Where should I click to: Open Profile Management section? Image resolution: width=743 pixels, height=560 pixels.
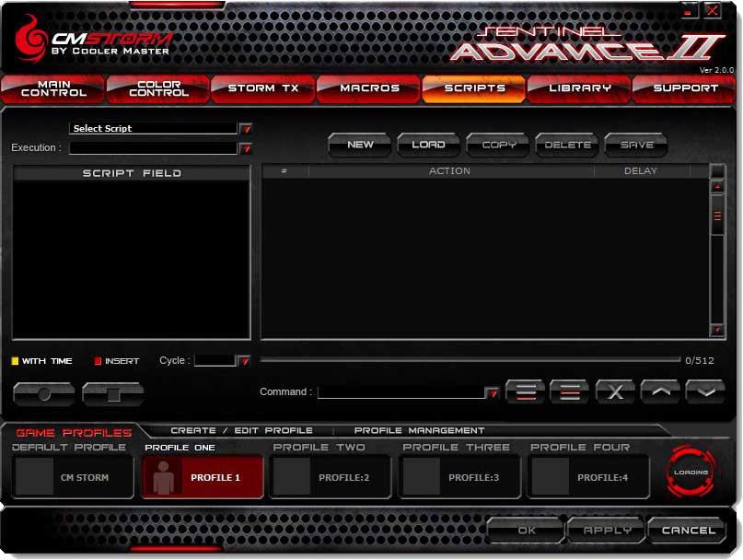419,430
